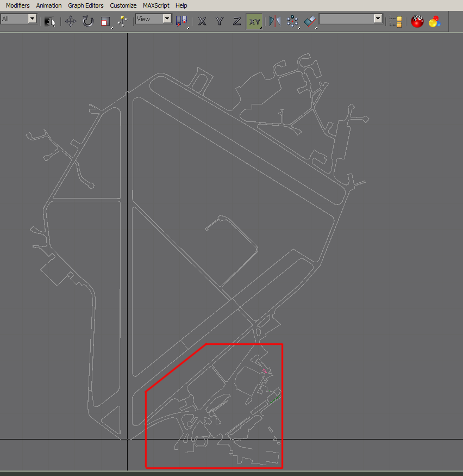Open the Array tool

pos(292,21)
